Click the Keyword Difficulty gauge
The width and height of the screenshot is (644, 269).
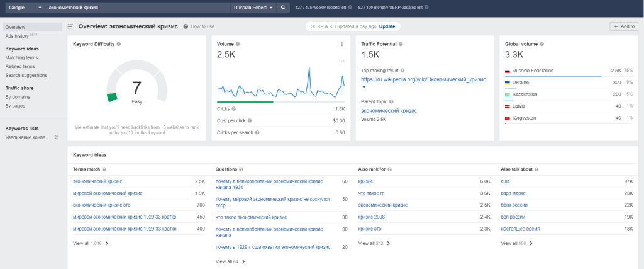coord(136,83)
